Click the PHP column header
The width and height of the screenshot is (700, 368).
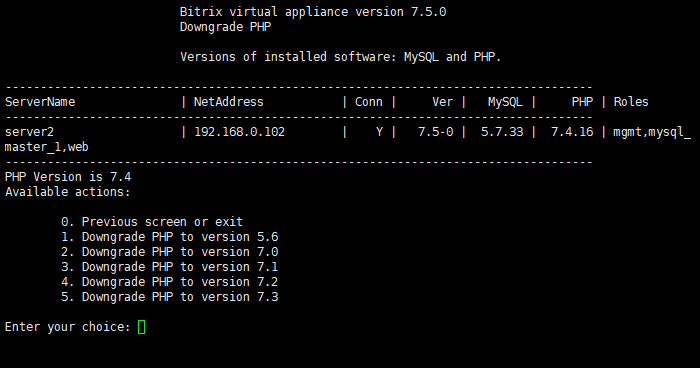tap(583, 102)
